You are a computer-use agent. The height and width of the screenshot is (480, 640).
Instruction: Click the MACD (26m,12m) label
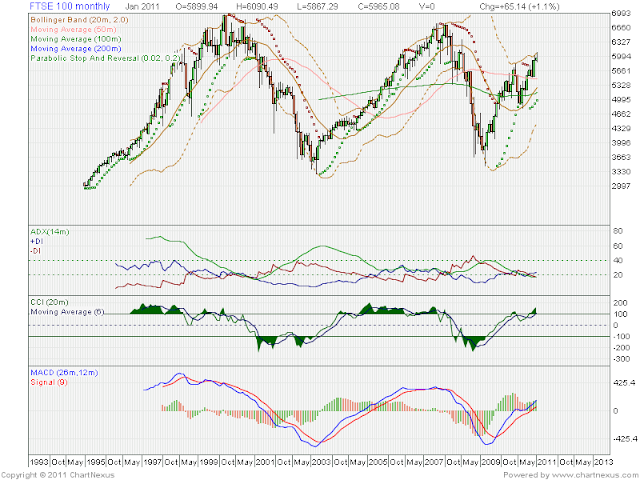point(64,372)
